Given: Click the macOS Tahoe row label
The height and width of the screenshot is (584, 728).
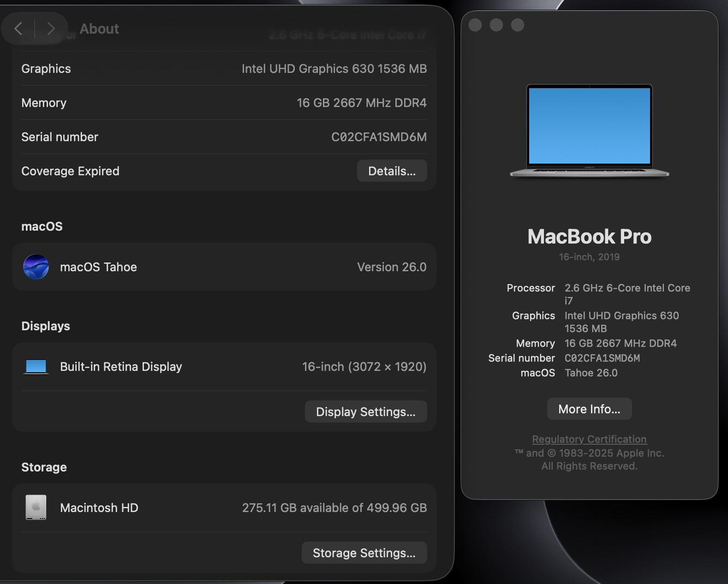Looking at the screenshot, I should [98, 267].
